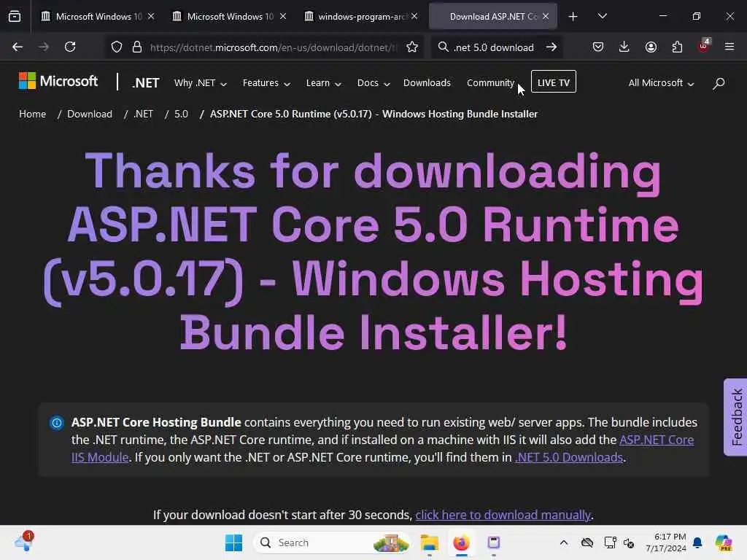Switch to second Microsoft Windows 10 tab
The image size is (747, 560).
click(230, 16)
